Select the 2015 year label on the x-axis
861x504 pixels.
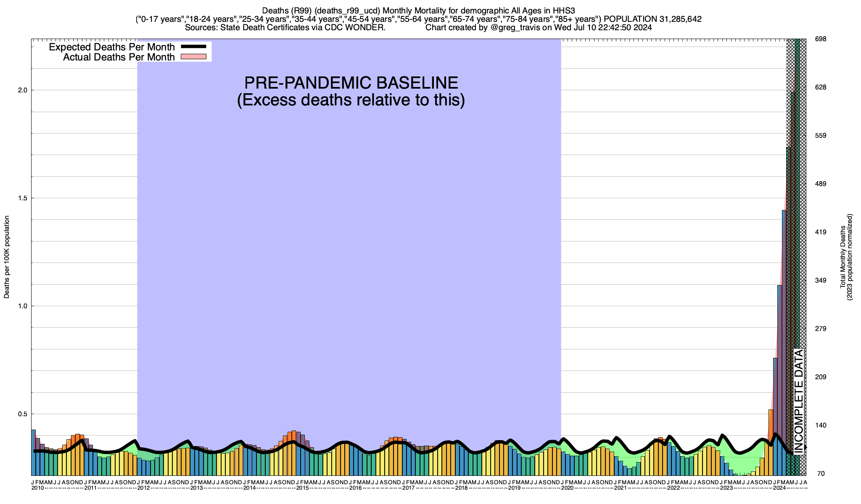coord(302,488)
